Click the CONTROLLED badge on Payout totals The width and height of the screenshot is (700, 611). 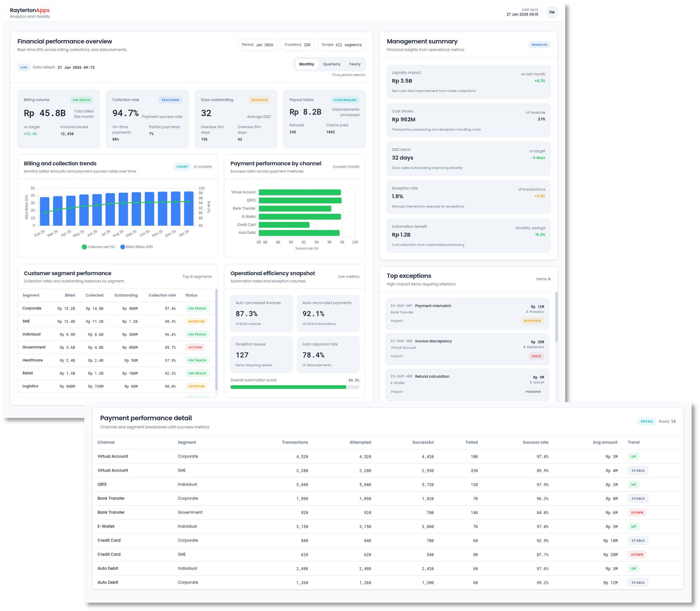coord(346,100)
